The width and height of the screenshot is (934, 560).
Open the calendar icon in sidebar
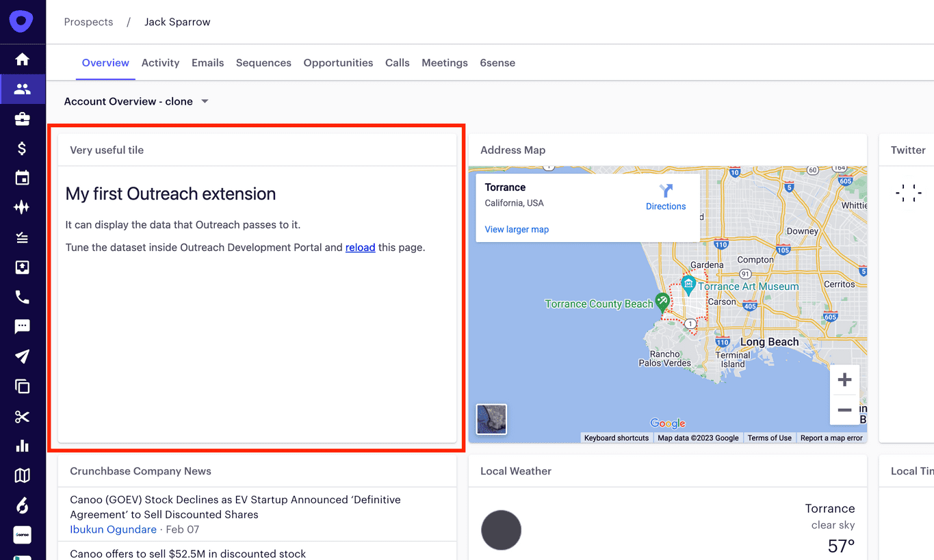click(x=23, y=178)
